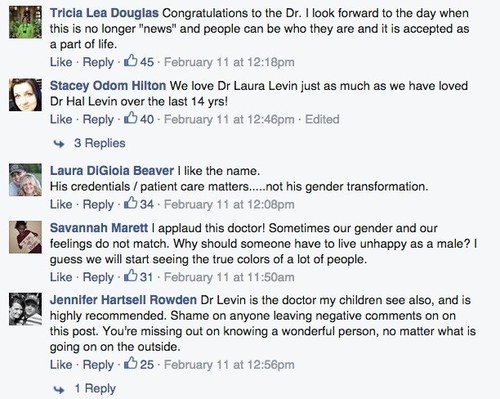Click reply arrow icon beside 1 Reply
The width and height of the screenshot is (500, 399).
click(59, 389)
